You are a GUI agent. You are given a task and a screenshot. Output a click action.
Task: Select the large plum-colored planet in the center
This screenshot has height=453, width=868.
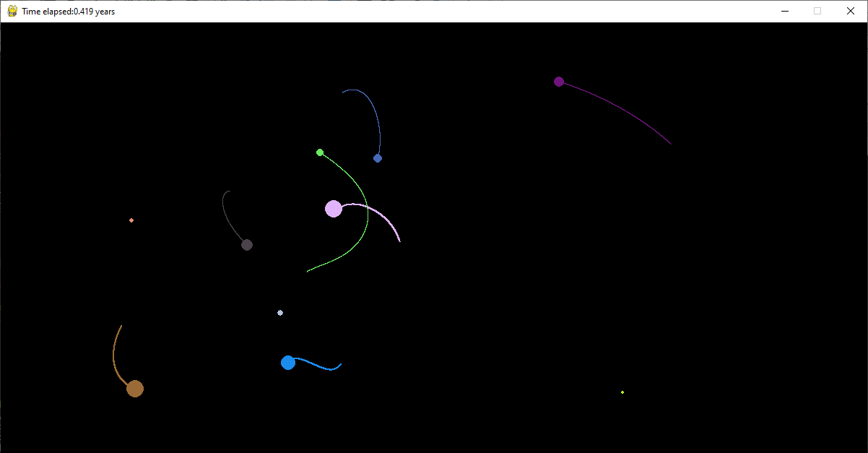[x=333, y=208]
